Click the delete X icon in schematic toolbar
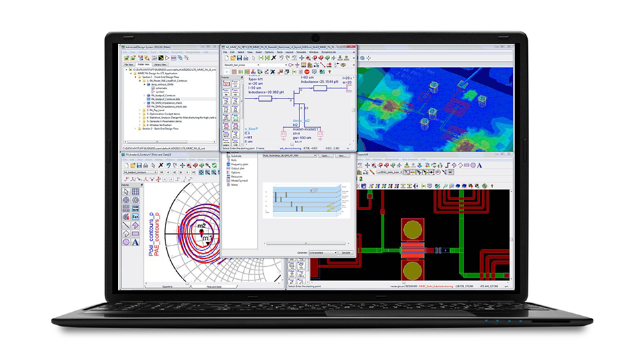The image size is (643, 364). click(x=273, y=58)
